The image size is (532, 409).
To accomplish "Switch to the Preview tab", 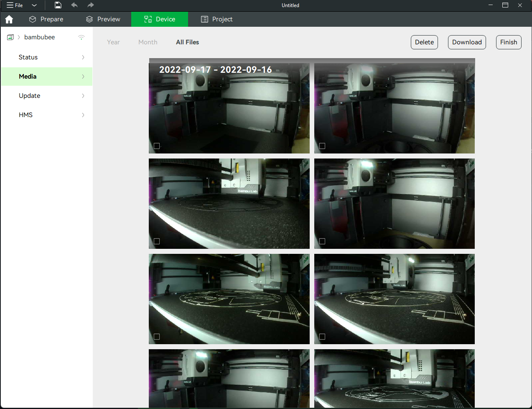I will (x=103, y=19).
